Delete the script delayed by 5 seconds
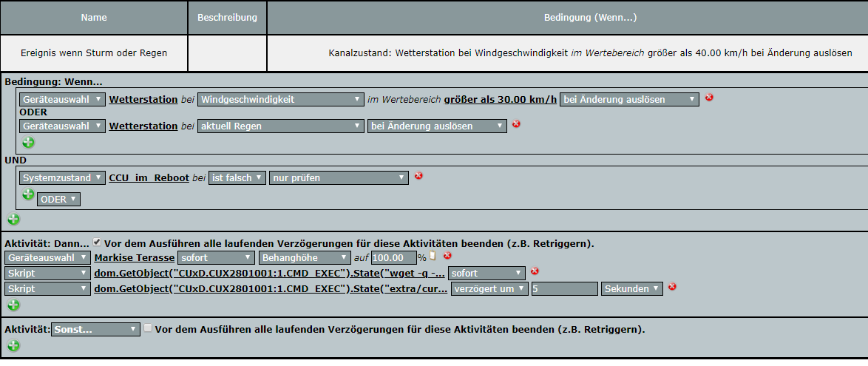This screenshot has width=868, height=366. pos(672,287)
